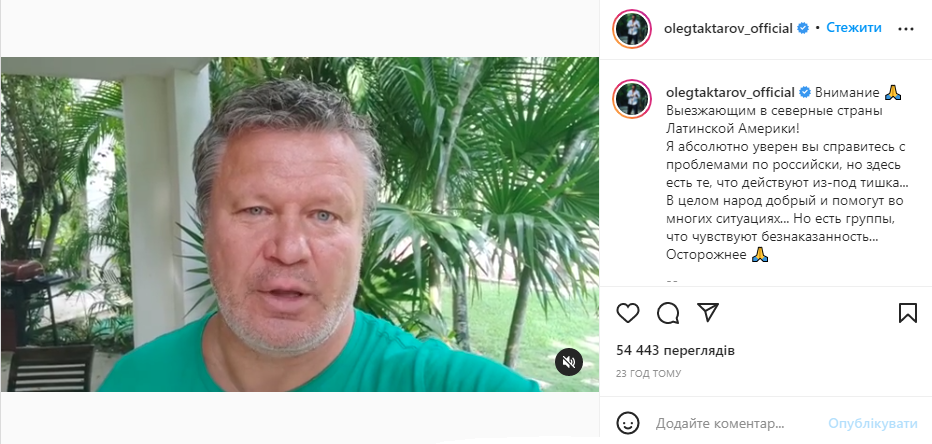Share the post with paper plane icon
932x444 pixels.
point(708,312)
